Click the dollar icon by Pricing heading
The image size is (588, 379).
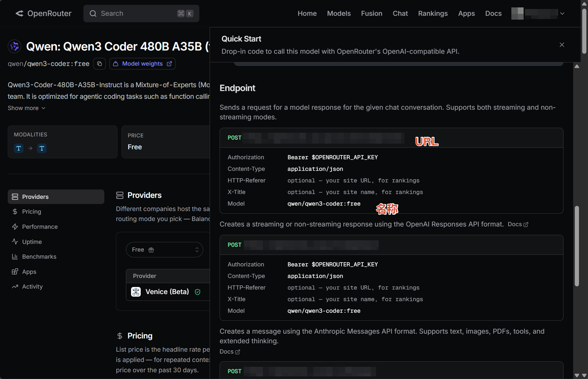pos(120,336)
